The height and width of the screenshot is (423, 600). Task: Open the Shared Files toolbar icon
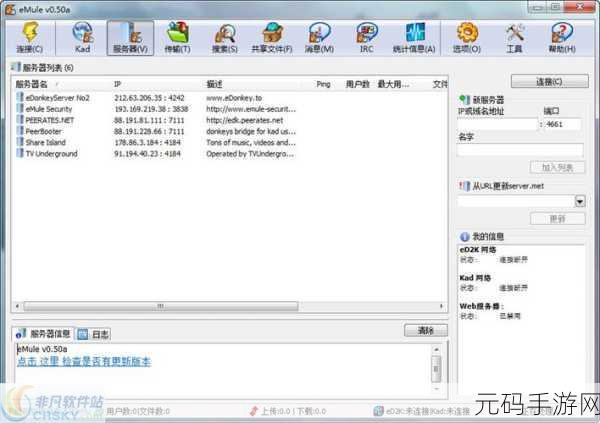pyautogui.click(x=272, y=32)
